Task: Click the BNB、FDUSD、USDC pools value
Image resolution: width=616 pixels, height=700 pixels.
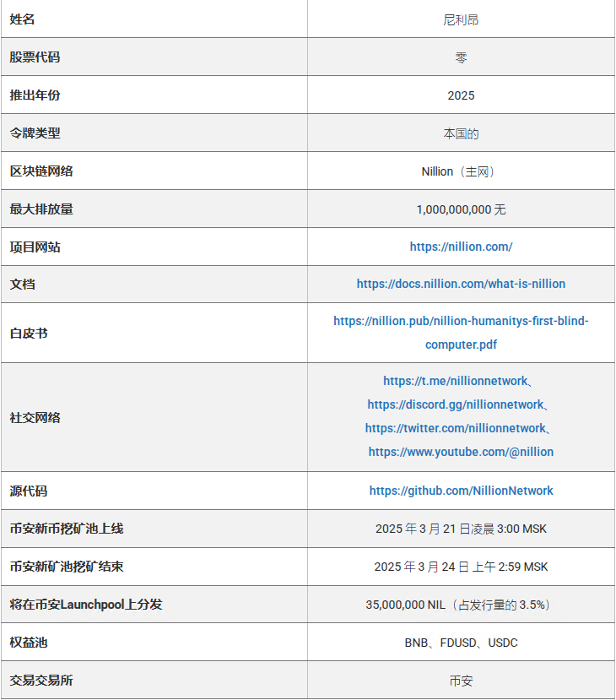Action: pos(461,643)
